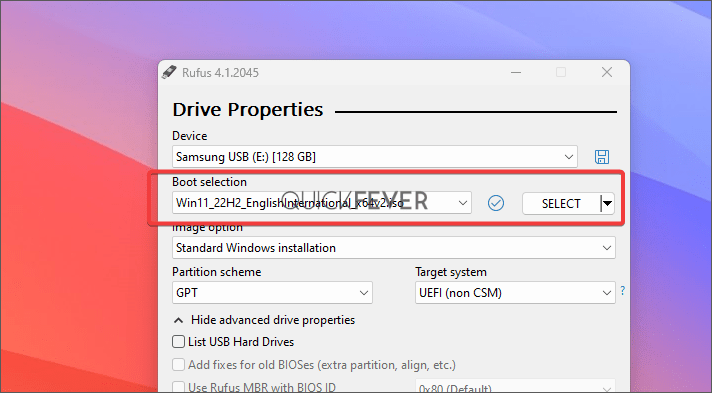The height and width of the screenshot is (393, 712).
Task: Open the Target system UEFI dropdown
Action: 515,293
